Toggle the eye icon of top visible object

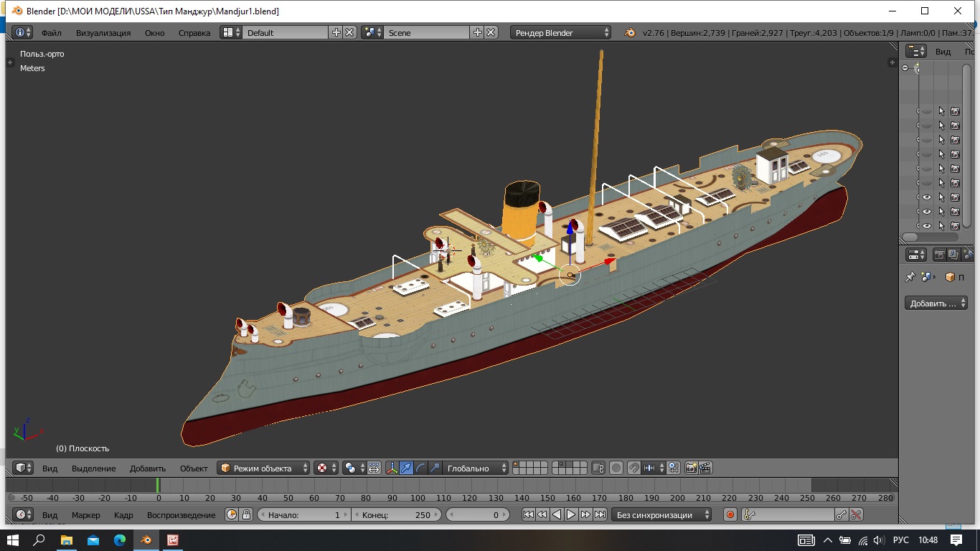click(926, 197)
